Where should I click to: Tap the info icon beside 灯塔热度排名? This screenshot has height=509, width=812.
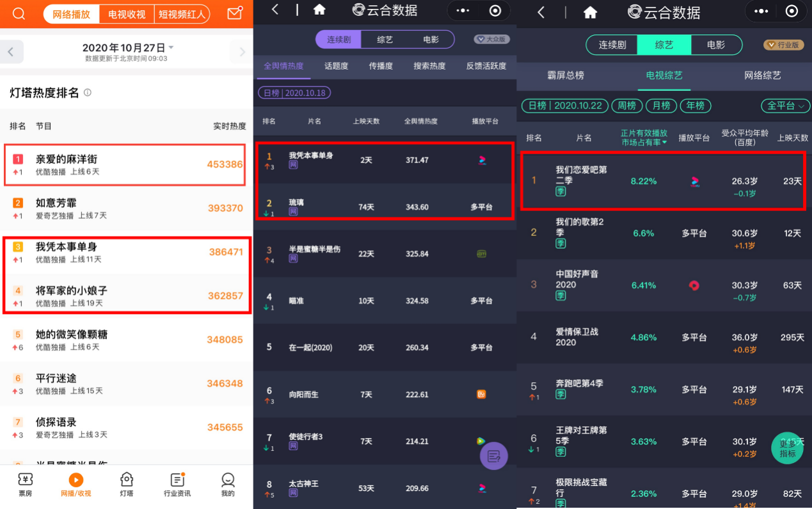pos(88,93)
